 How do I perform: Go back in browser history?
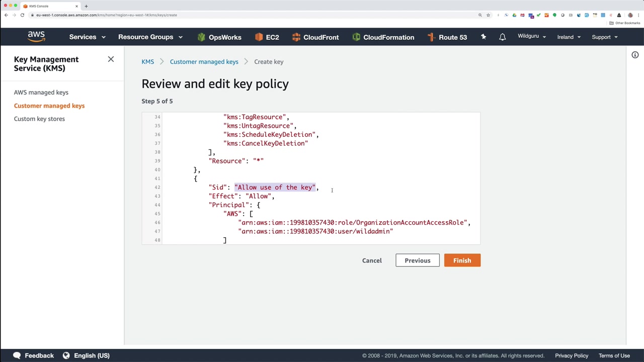6,15
